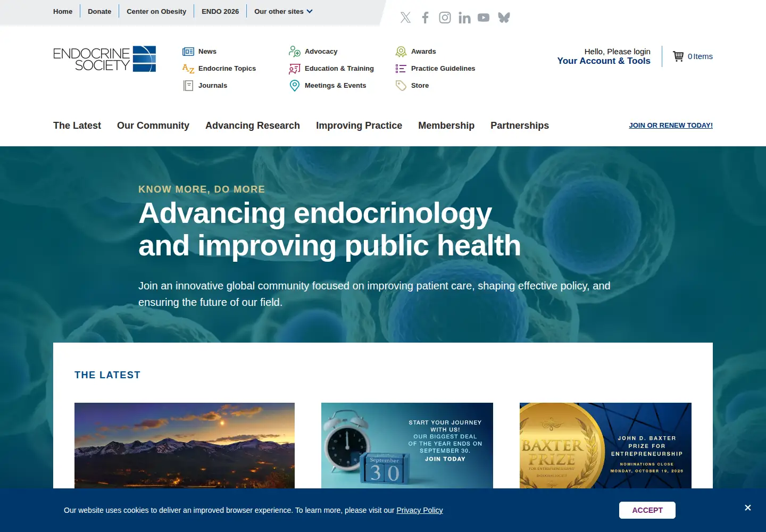Click Join or Renew Today link
This screenshot has width=766, height=532.
click(x=671, y=126)
